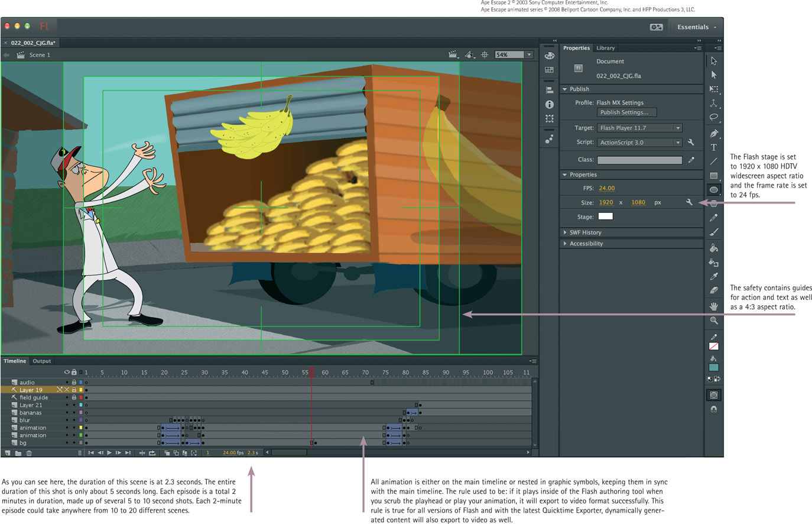Click the Edit Symbols icon above stage
The width and height of the screenshot is (812, 524).
(x=470, y=54)
